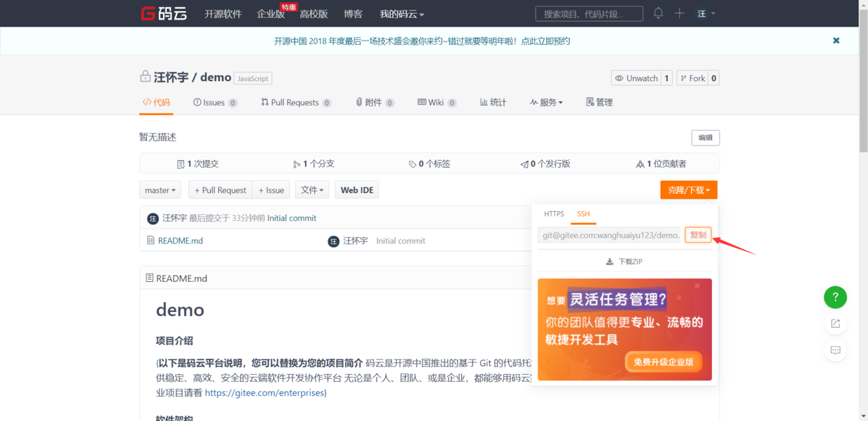The width and height of the screenshot is (868, 421).
Task: Toggle the 克隆/下载 dropdown button
Action: pos(689,190)
